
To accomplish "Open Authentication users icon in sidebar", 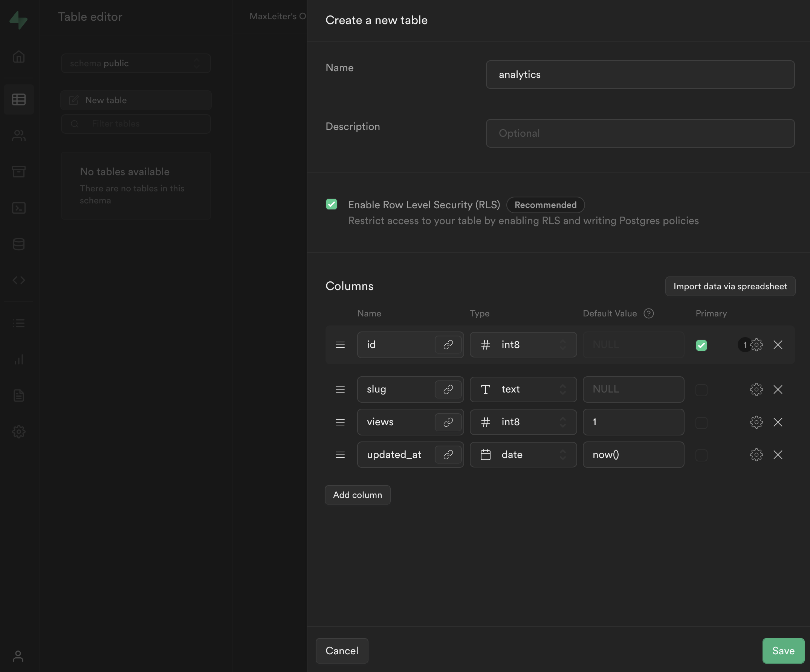I will 18,136.
